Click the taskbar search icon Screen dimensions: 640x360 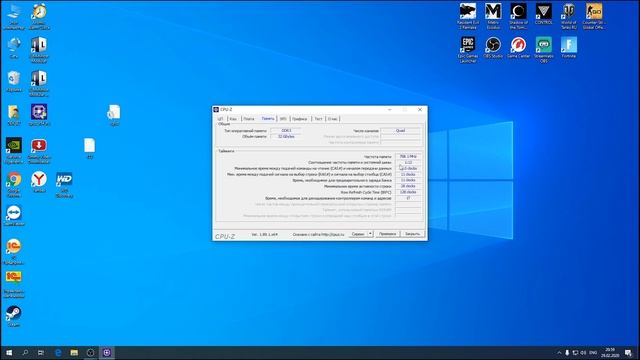tap(25, 353)
